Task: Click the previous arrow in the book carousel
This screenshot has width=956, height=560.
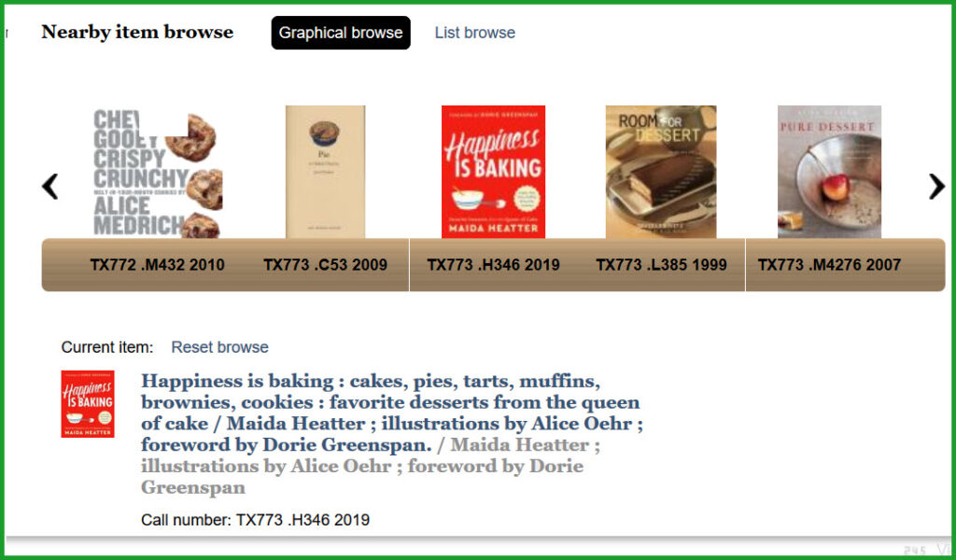Action: 50,187
